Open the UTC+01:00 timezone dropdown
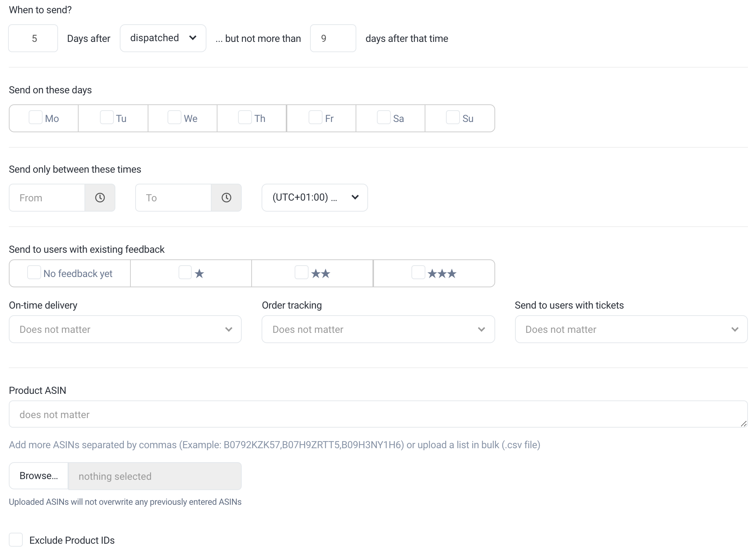This screenshot has width=756, height=554. pyautogui.click(x=315, y=198)
